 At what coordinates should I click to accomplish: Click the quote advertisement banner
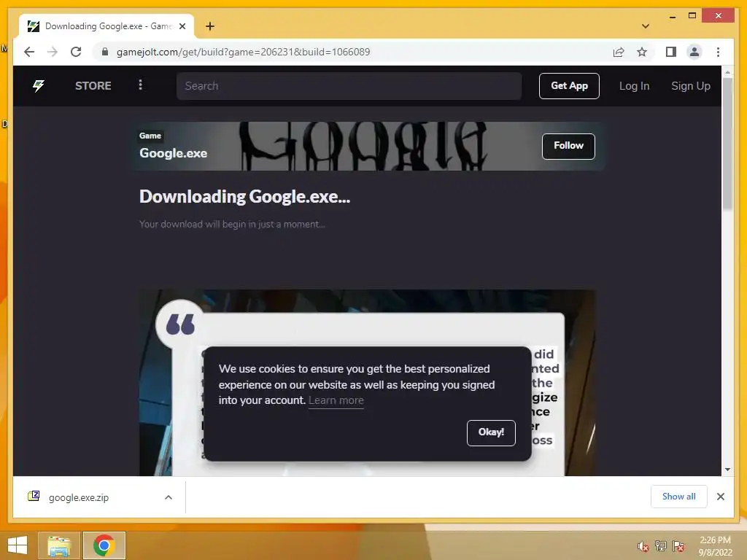click(367, 382)
